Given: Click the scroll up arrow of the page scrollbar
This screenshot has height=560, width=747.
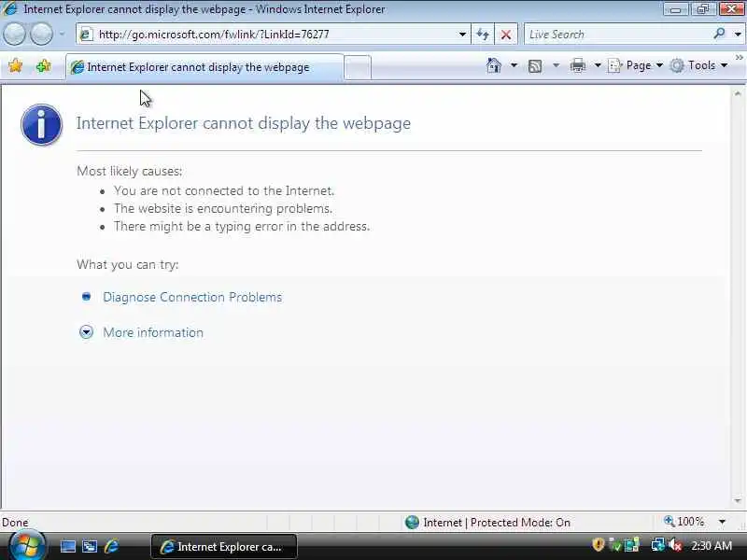Looking at the screenshot, I should pyautogui.click(x=738, y=93).
